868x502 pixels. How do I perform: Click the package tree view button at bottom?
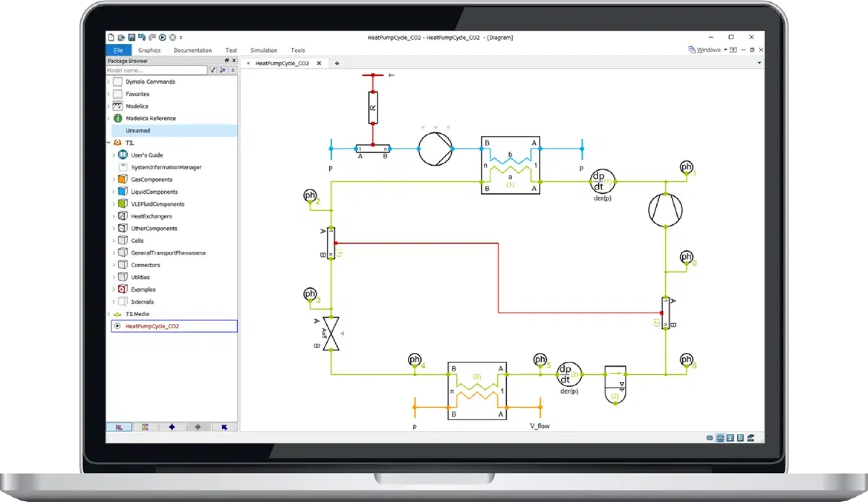pos(119,427)
